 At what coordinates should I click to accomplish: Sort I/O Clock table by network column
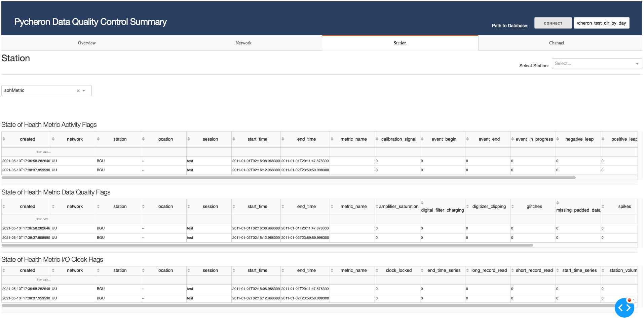coord(53,270)
